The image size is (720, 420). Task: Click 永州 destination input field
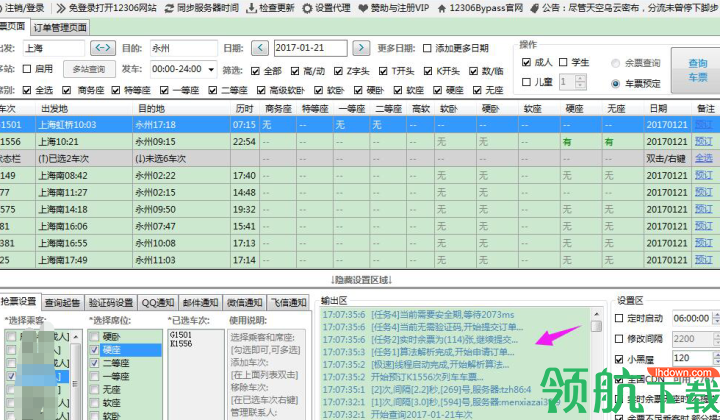click(x=183, y=48)
